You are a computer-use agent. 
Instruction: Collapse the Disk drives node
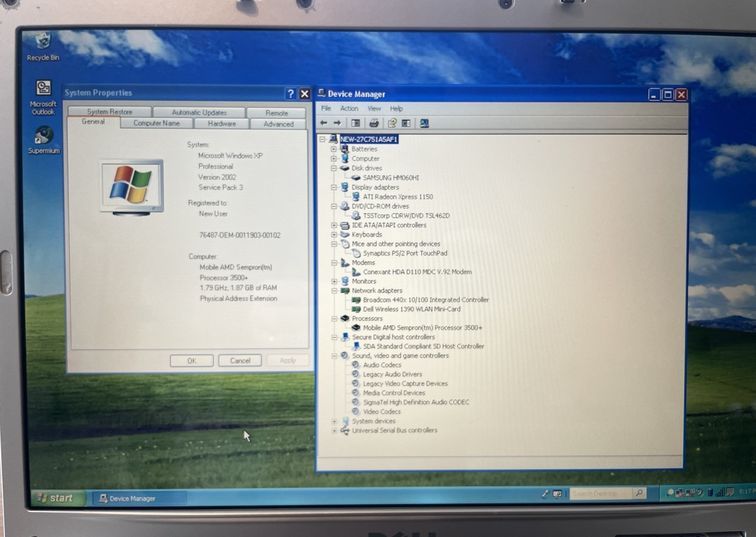coord(334,168)
